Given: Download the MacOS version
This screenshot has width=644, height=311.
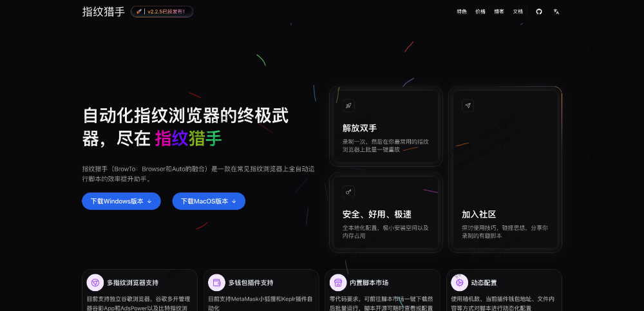Looking at the screenshot, I should pyautogui.click(x=209, y=202).
